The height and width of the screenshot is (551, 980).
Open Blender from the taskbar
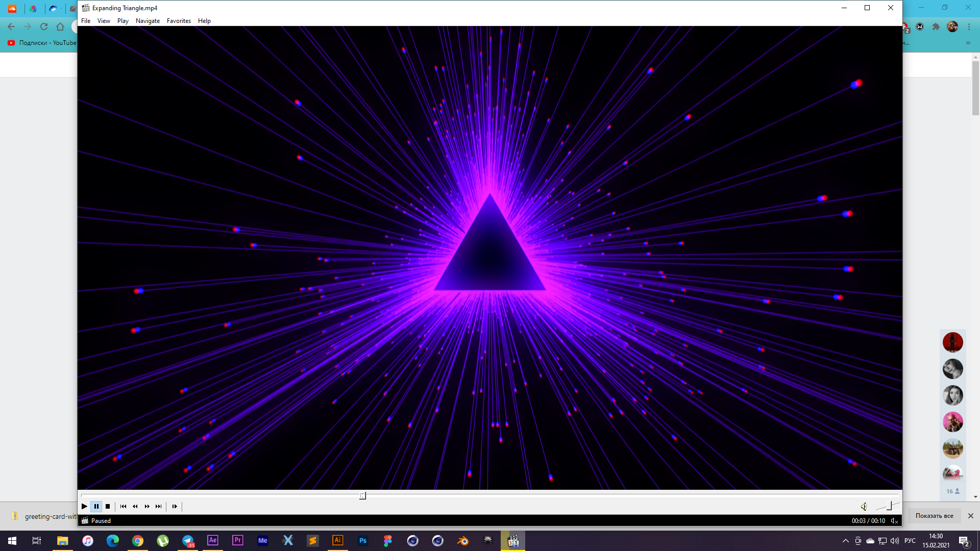pos(463,541)
